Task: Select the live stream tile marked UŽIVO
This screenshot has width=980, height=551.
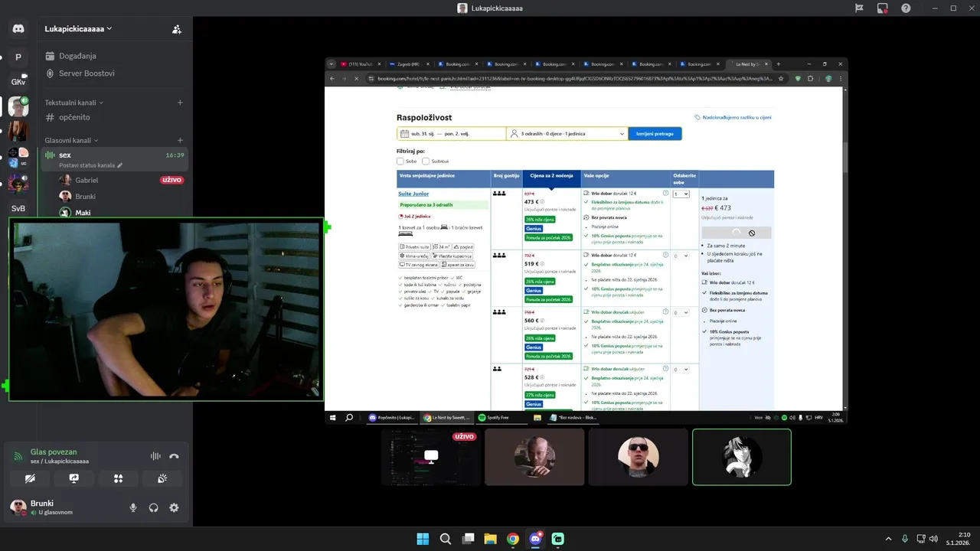Action: click(430, 457)
